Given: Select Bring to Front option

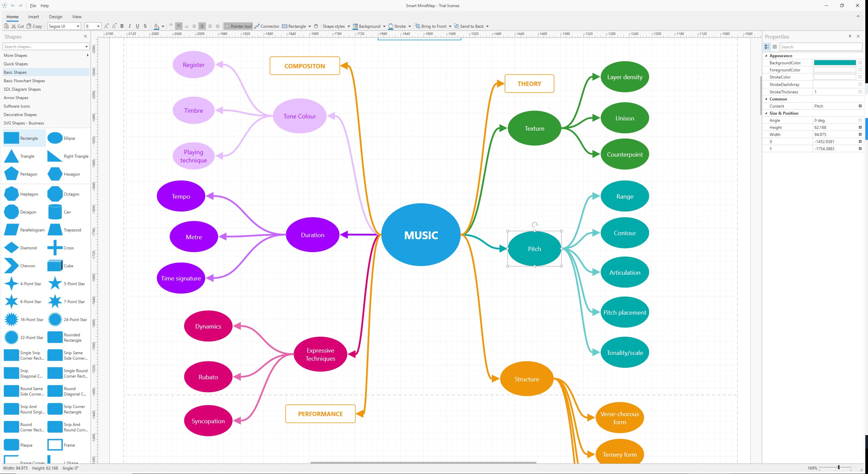Looking at the screenshot, I should [x=431, y=26].
